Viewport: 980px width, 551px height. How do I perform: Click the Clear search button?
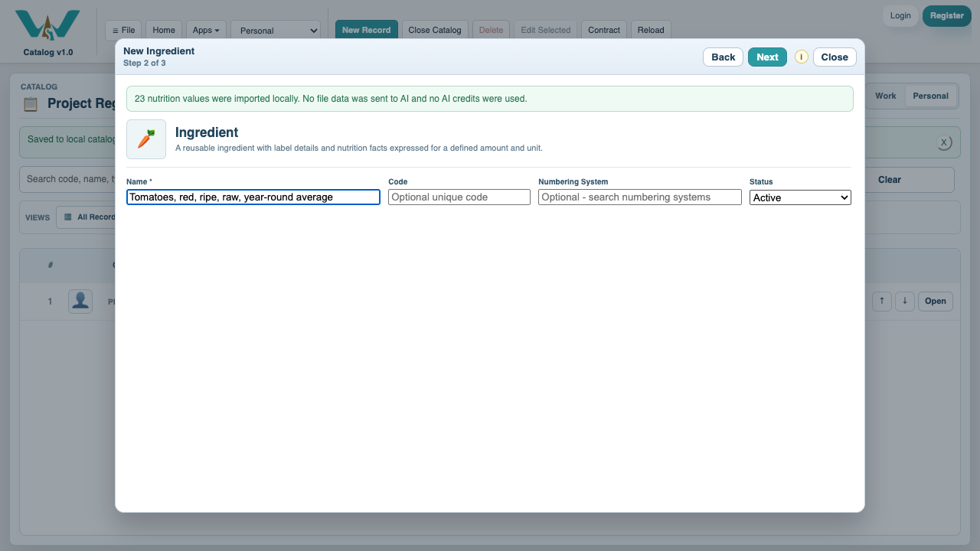[890, 180]
